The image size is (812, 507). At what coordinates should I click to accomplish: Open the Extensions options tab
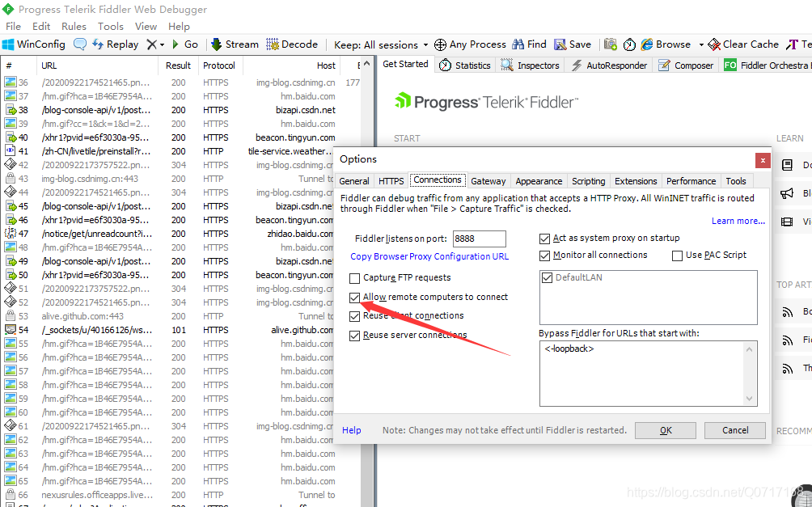click(x=636, y=181)
